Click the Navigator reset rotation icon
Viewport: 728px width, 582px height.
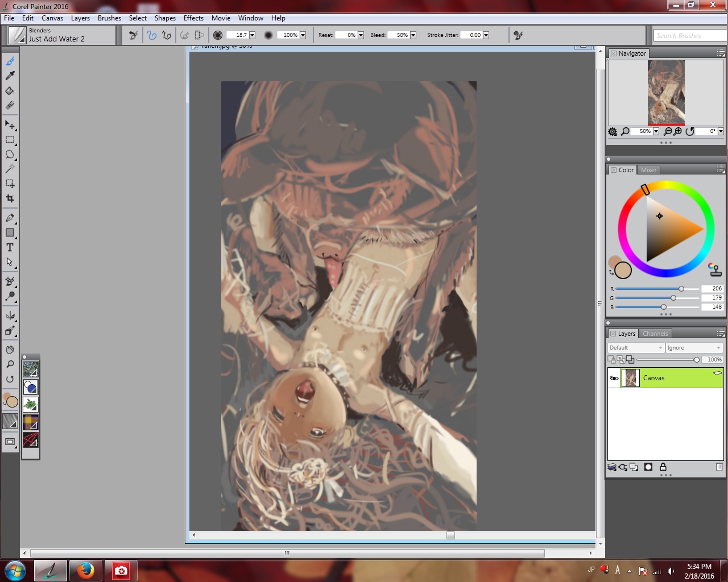click(x=690, y=131)
